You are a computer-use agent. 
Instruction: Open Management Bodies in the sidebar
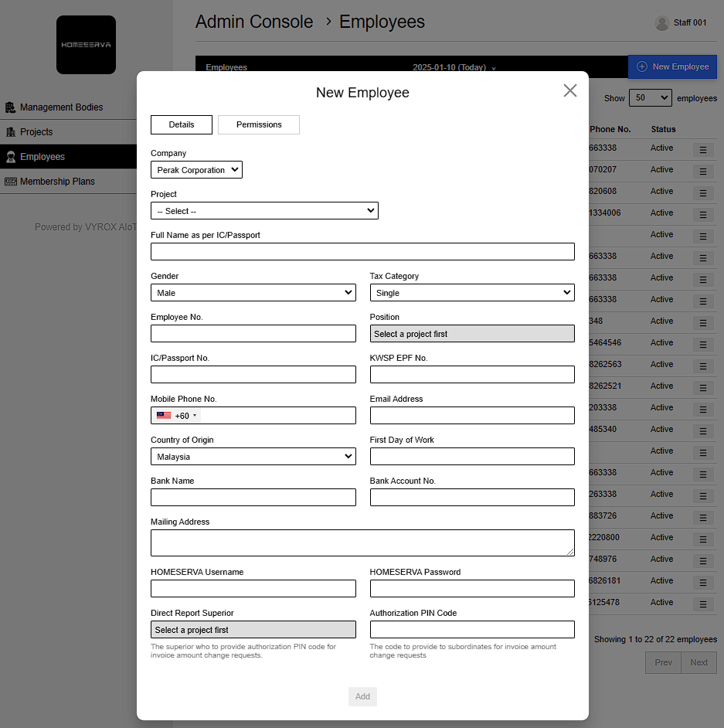[x=61, y=107]
